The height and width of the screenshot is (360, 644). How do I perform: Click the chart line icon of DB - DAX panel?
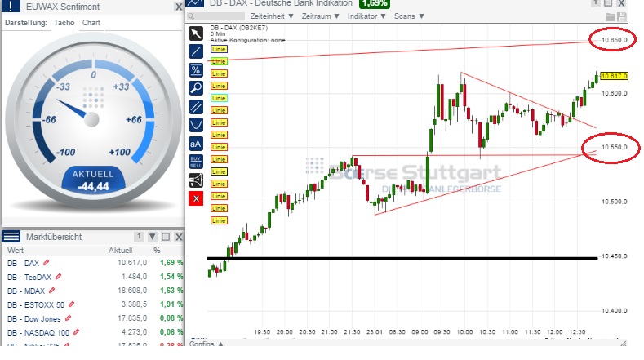click(195, 3)
